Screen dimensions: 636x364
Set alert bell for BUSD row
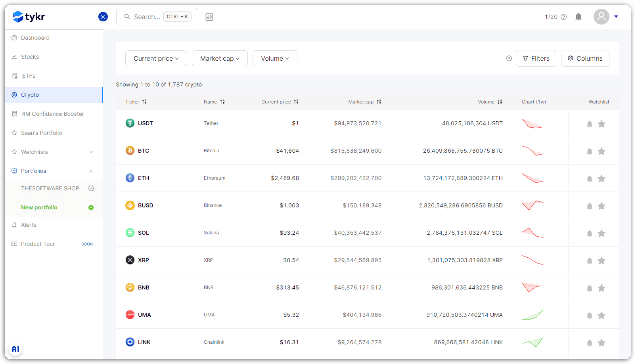590,206
